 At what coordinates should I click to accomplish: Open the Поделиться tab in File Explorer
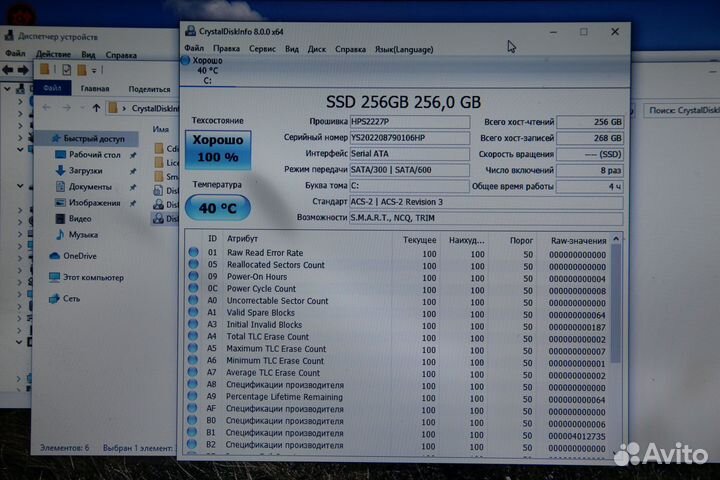149,89
